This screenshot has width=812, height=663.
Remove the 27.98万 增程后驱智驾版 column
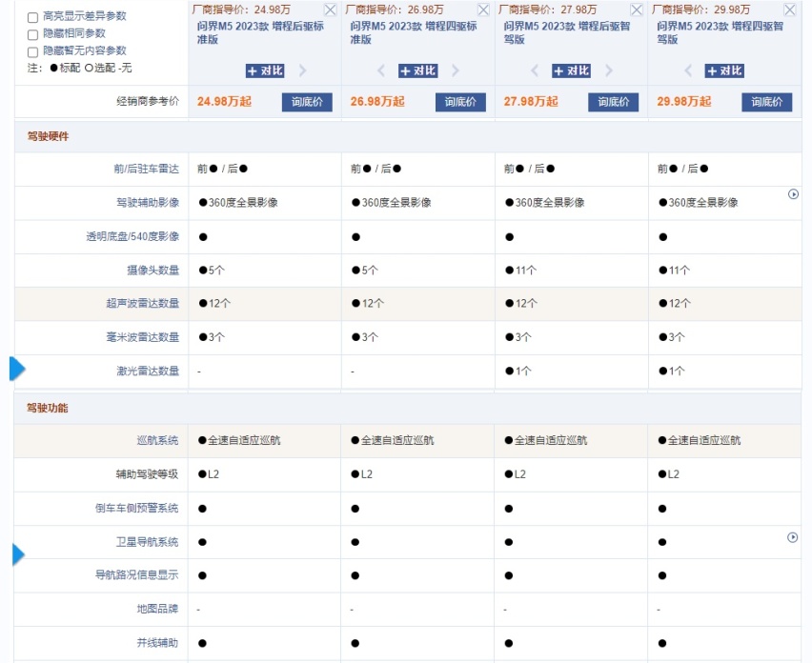tap(637, 10)
